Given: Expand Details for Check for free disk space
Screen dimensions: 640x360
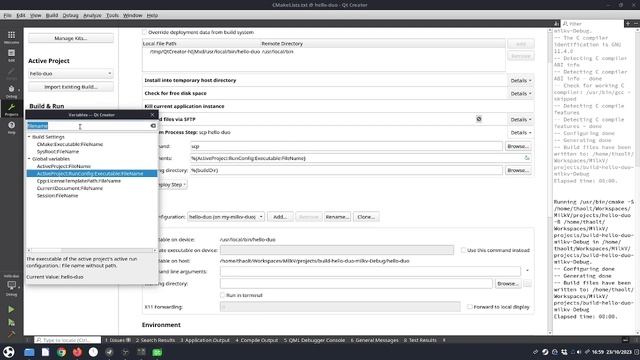Looking at the screenshot, I should click(521, 93).
